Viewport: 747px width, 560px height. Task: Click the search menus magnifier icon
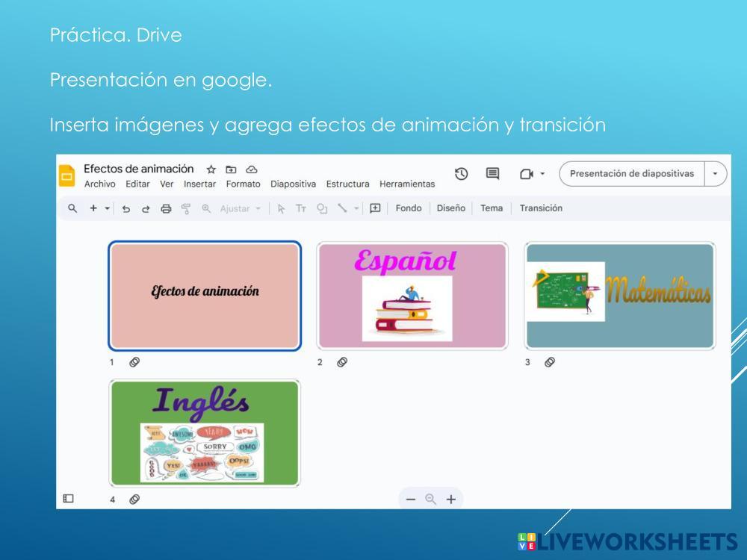72,208
